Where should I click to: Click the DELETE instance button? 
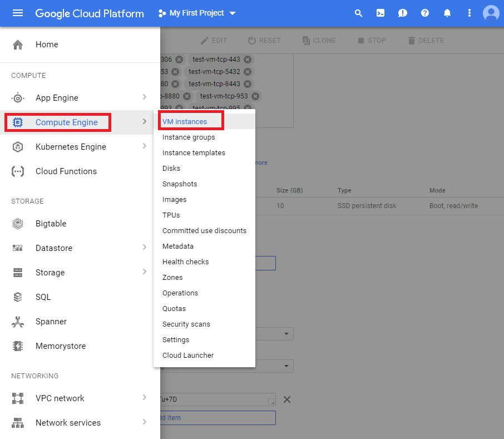426,41
